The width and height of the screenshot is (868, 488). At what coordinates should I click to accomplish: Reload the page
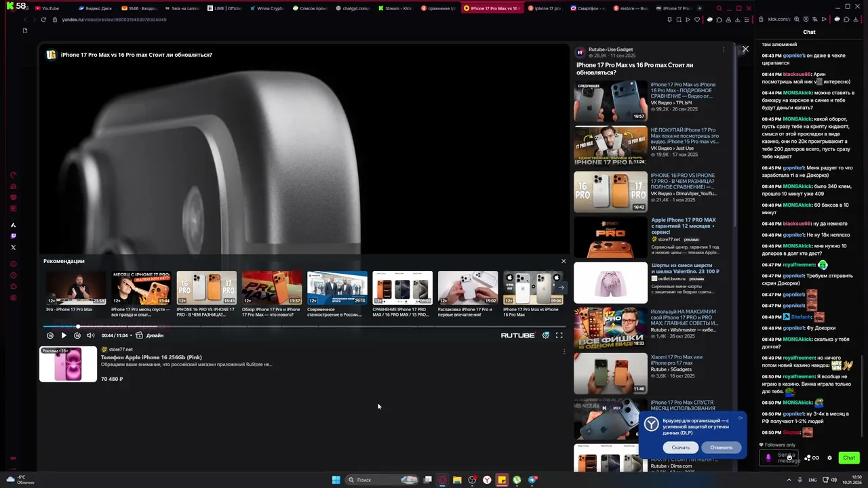click(x=43, y=20)
